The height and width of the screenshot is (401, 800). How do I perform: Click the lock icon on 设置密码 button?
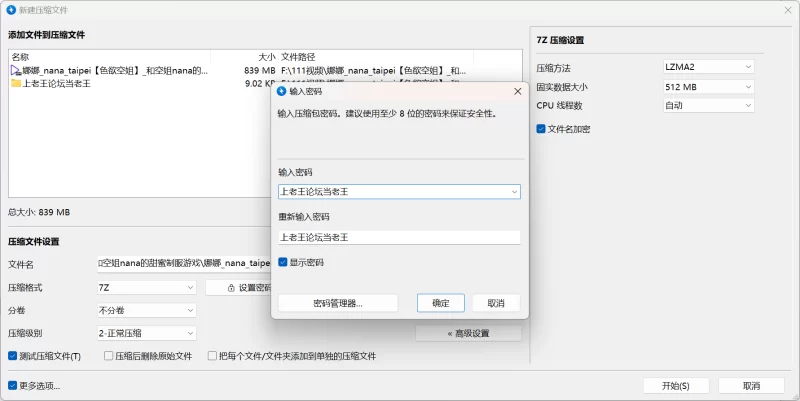231,288
